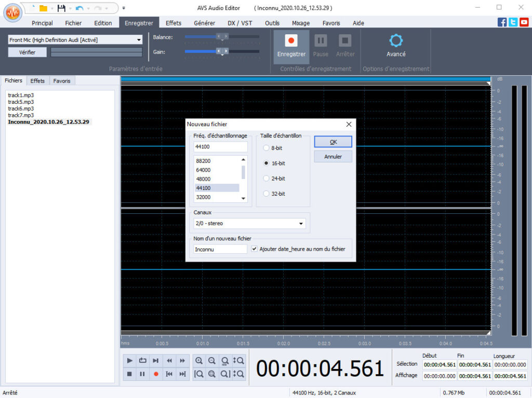The height and width of the screenshot is (398, 532).
Task: Click the Facebook icon
Action: pos(502,22)
